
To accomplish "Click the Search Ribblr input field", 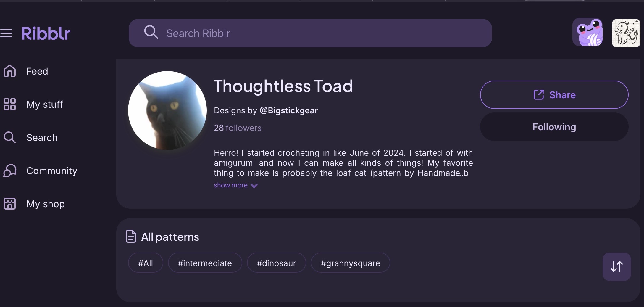I will coord(325,33).
